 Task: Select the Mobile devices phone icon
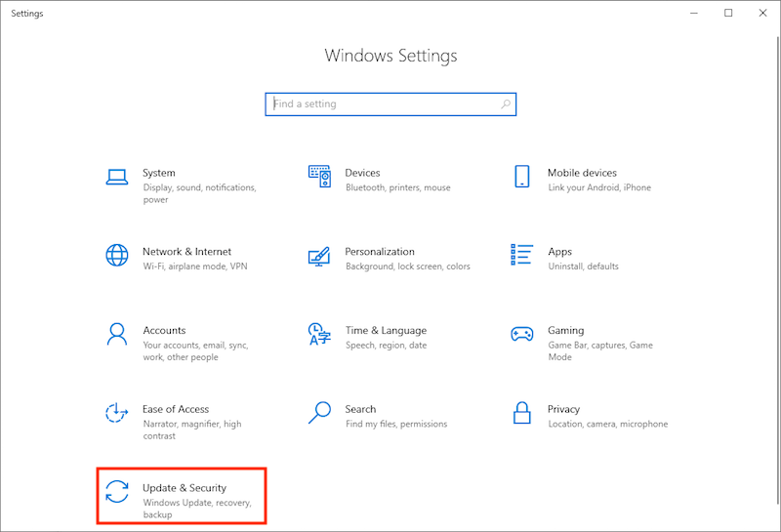click(x=521, y=177)
